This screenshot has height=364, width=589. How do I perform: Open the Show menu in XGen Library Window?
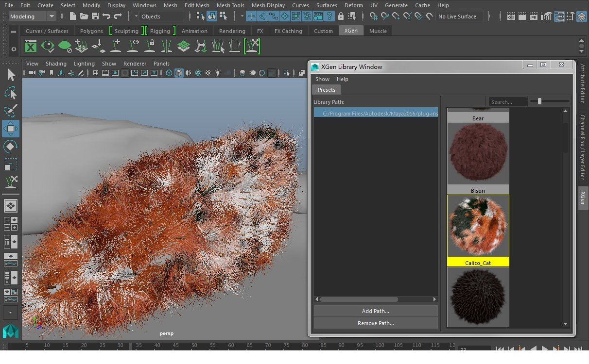[x=322, y=79]
